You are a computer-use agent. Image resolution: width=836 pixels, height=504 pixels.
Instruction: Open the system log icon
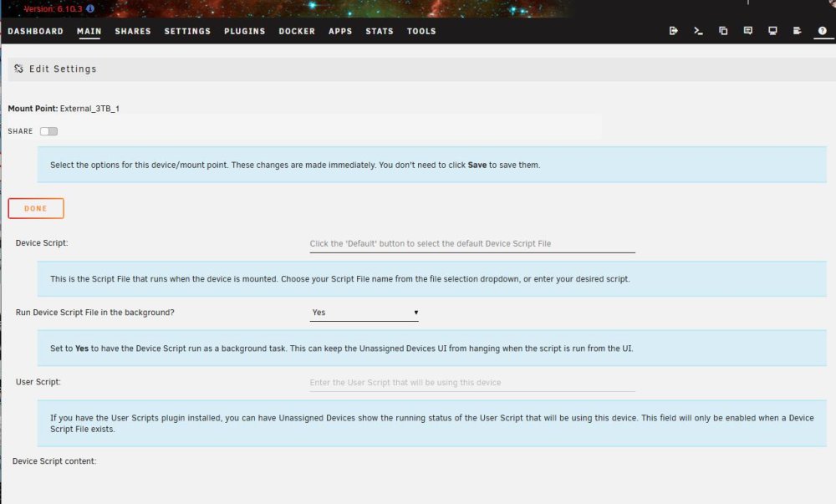(x=797, y=31)
